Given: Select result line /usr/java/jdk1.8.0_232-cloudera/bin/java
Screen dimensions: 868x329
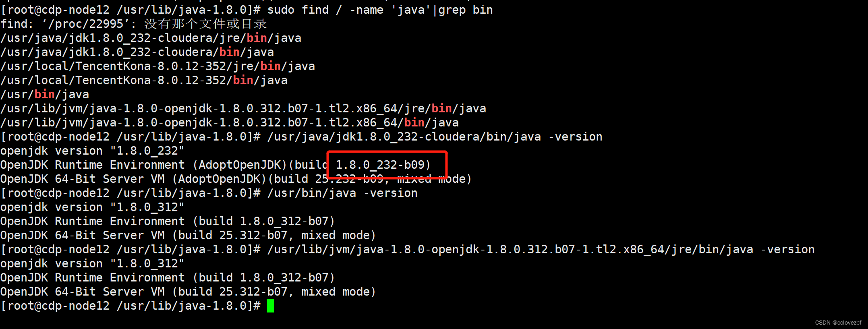Looking at the screenshot, I should (137, 52).
